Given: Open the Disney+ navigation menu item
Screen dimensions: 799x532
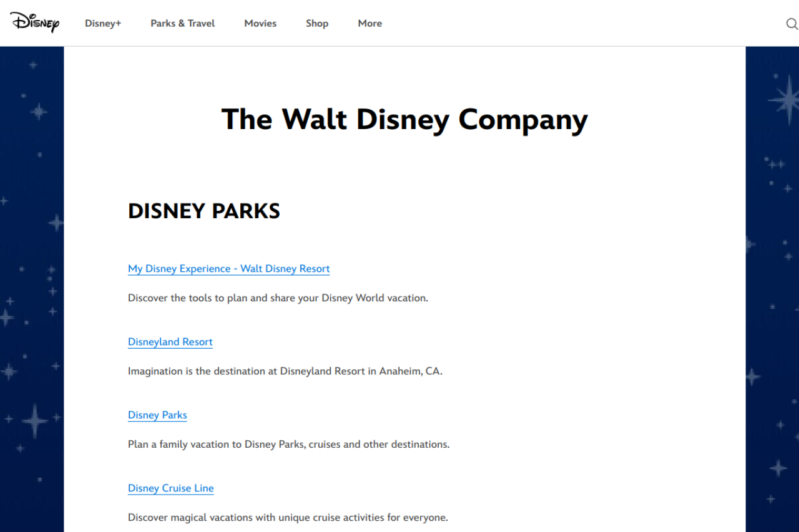Looking at the screenshot, I should tap(103, 23).
